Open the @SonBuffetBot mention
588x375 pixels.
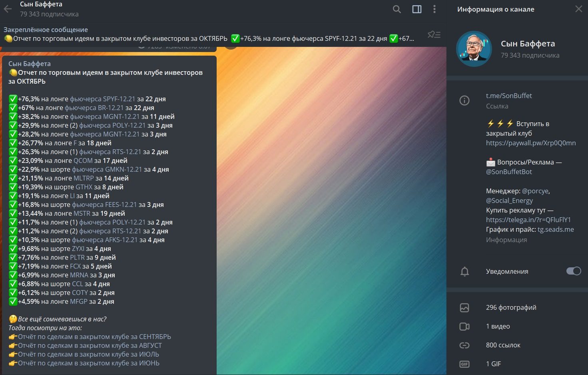[x=509, y=172]
